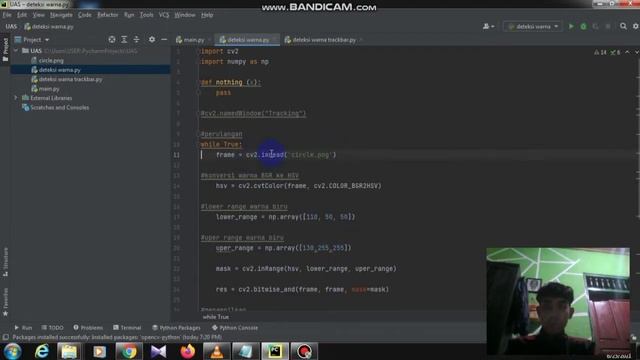Open the Python Packages tool window
Viewport: 640px width, 360px height.
click(x=176, y=327)
